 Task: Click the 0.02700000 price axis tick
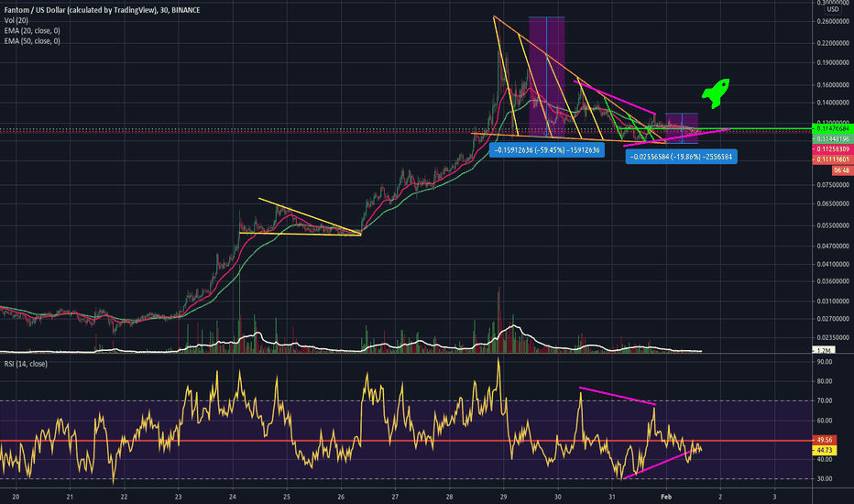pyautogui.click(x=833, y=319)
